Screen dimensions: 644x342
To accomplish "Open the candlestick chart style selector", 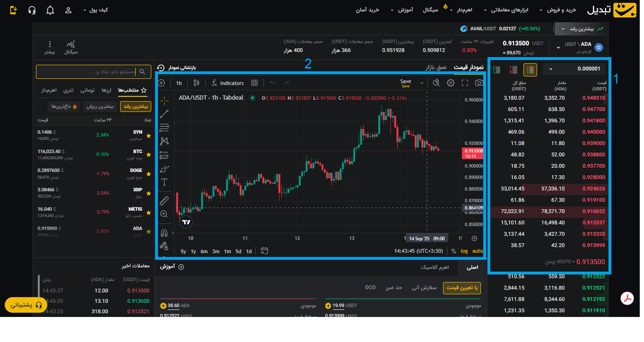I will [196, 83].
